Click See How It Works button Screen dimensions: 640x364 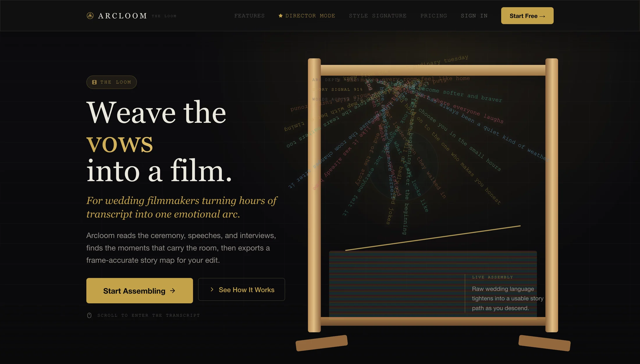point(241,290)
